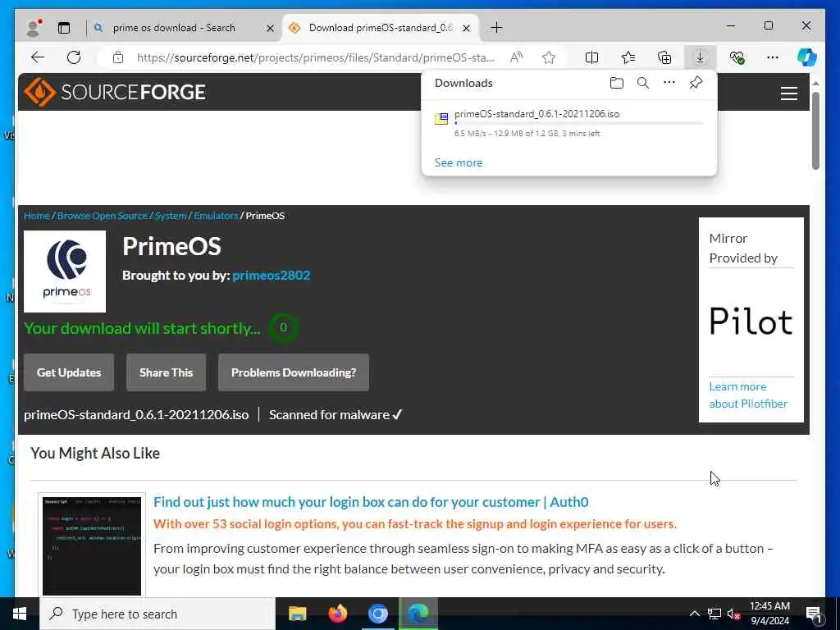840x630 pixels.
Task: Click See more in Downloads
Action: [459, 162]
